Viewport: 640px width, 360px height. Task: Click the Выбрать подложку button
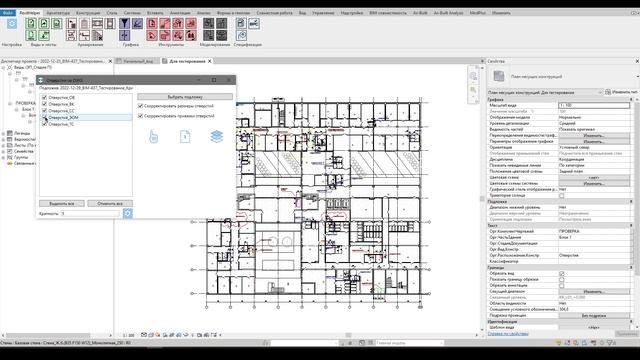185,97
